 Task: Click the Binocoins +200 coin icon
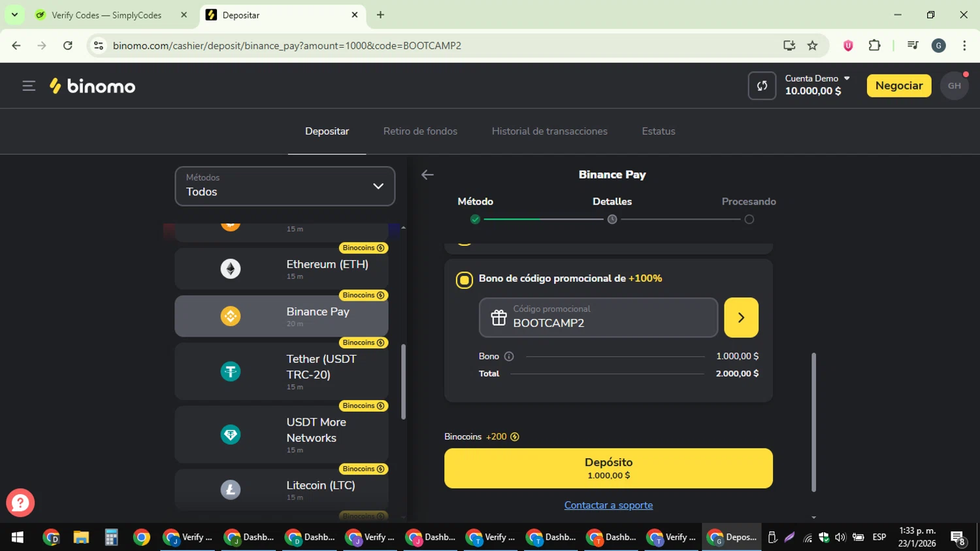pyautogui.click(x=515, y=437)
